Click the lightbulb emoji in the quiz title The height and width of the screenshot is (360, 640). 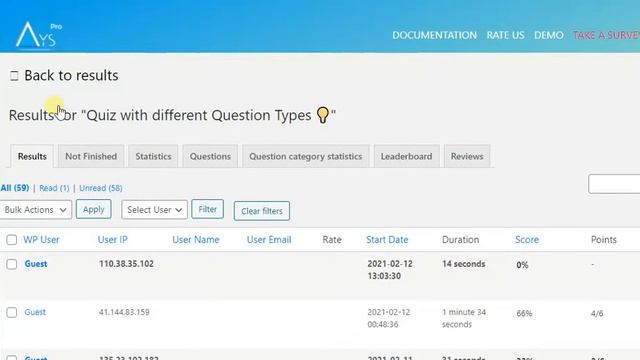point(323,115)
